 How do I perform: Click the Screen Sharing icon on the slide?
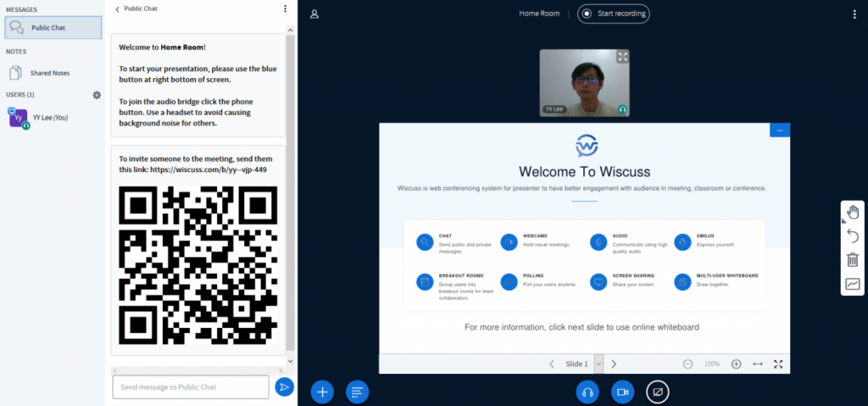598,282
